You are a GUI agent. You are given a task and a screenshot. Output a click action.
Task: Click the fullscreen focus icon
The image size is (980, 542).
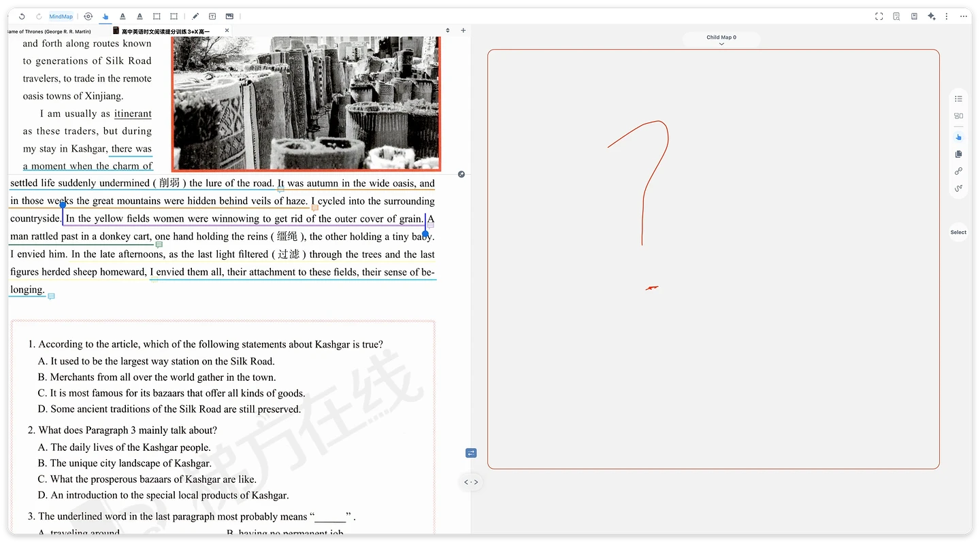[x=879, y=16]
